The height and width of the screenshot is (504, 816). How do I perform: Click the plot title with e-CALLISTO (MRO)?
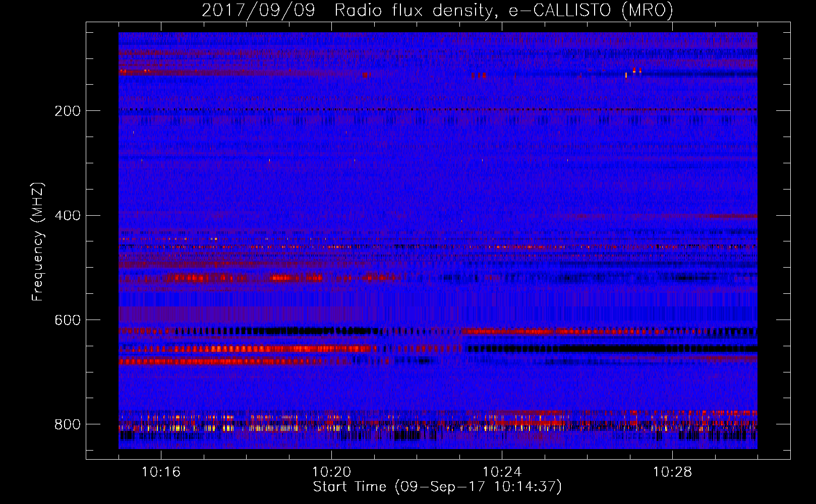tap(437, 11)
